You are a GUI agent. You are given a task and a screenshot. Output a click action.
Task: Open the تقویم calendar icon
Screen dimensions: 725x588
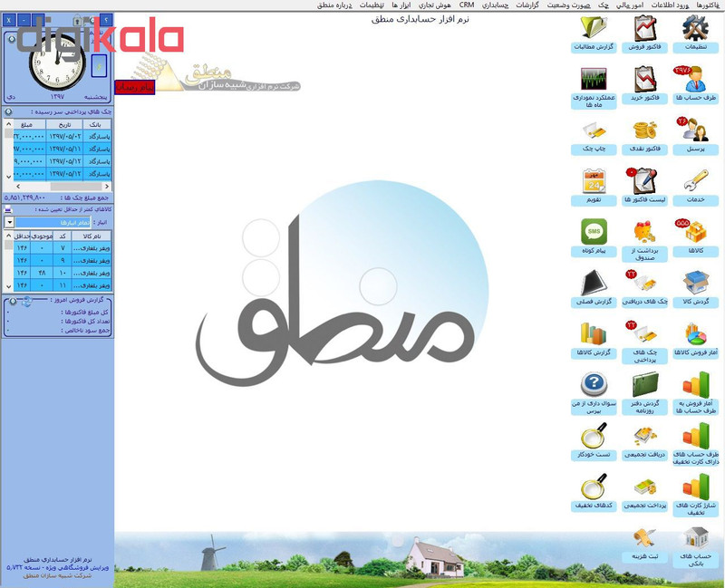click(x=594, y=180)
